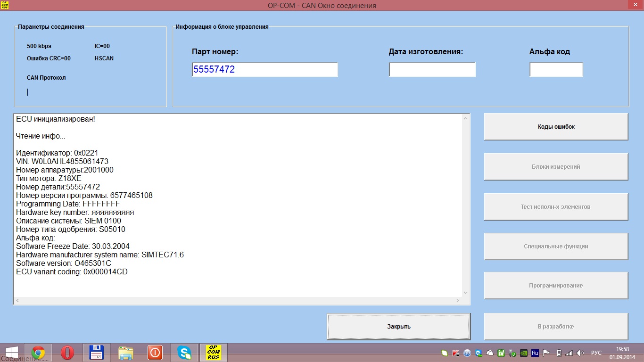Close the connection window with Закрыть
Viewport: 644px width, 362px height.
click(399, 327)
